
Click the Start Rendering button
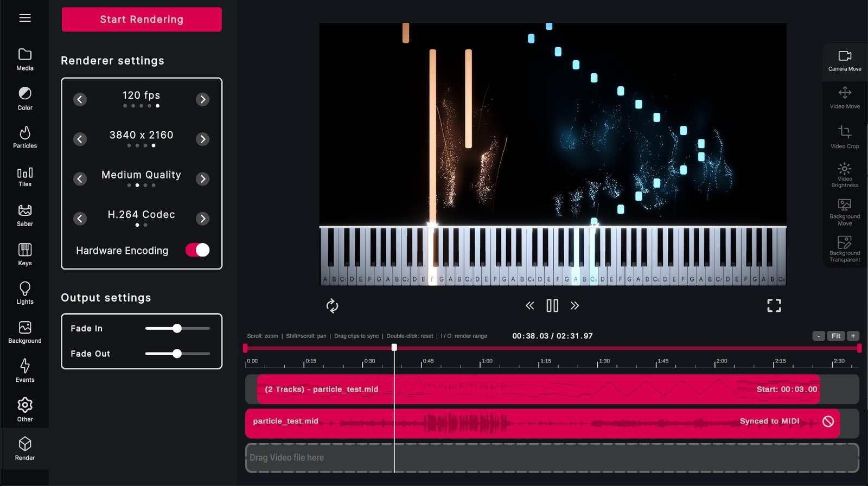[x=142, y=20]
